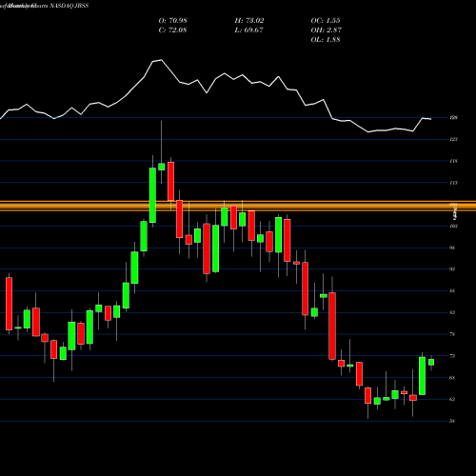Screen dimensions: 476x476
Task: Click the 73 price axis label
Action: (453, 356)
